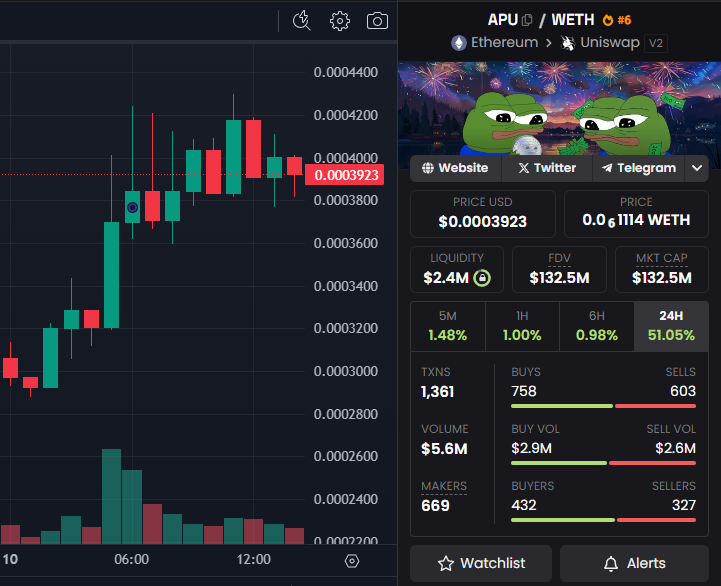This screenshot has width=721, height=586.
Task: Click the VOLUME $5.6M value
Action: (x=444, y=449)
